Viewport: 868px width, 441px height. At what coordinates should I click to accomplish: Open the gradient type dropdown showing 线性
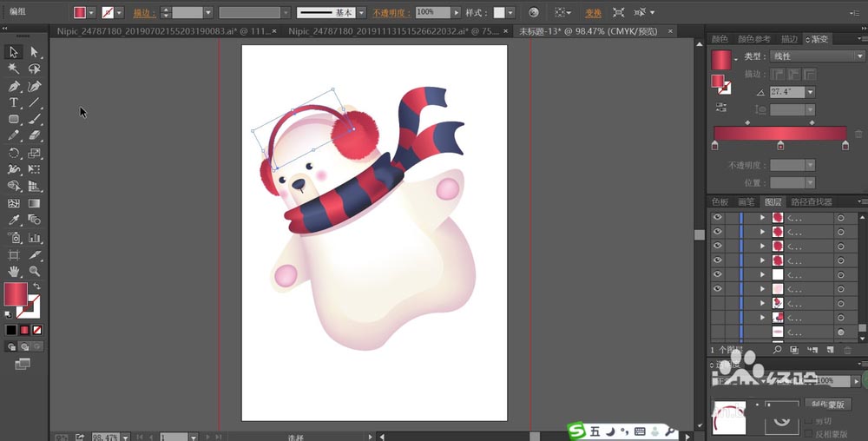click(817, 56)
